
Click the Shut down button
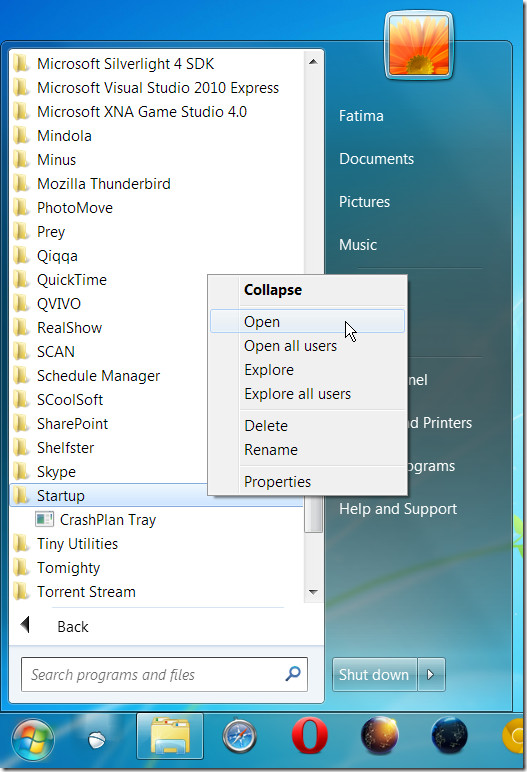374,674
